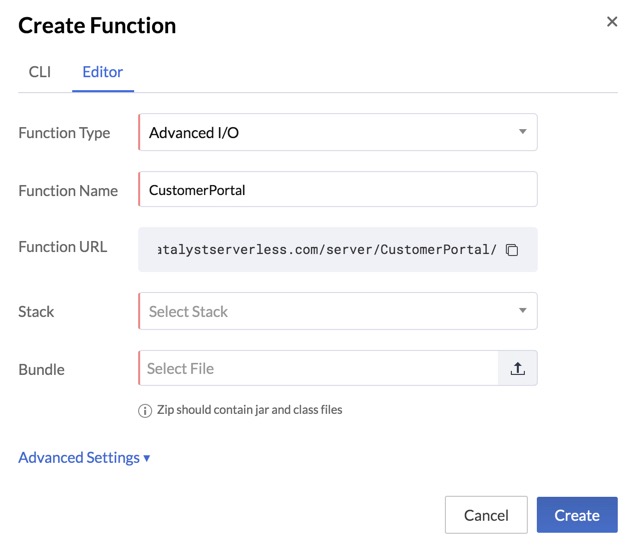Click the Function Type label
Image resolution: width=635 pixels, height=552 pixels.
coord(64,133)
